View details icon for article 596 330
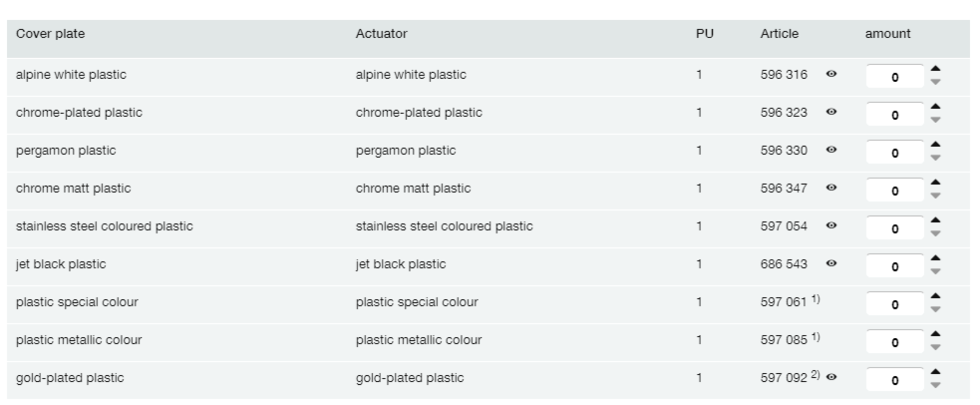 pos(830,151)
